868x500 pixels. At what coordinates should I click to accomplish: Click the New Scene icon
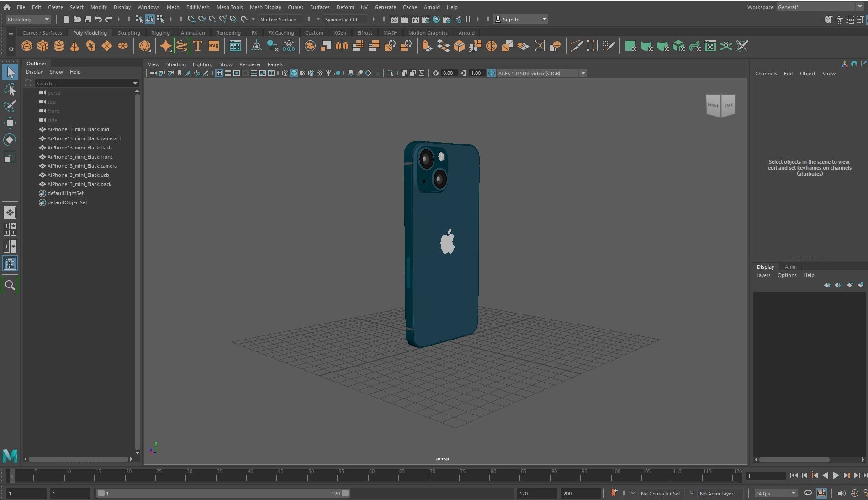point(67,19)
